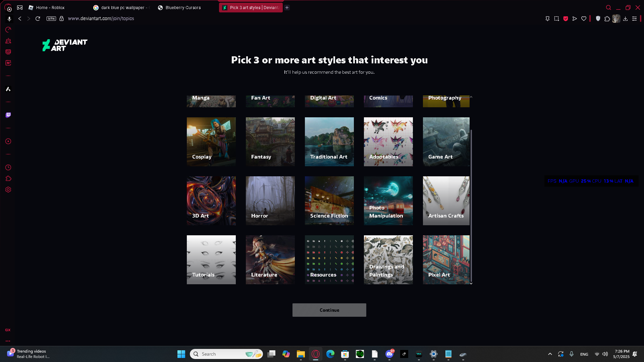Open the Opera extensions cube icon
Screen dimensions: 644x362
tap(607, 19)
